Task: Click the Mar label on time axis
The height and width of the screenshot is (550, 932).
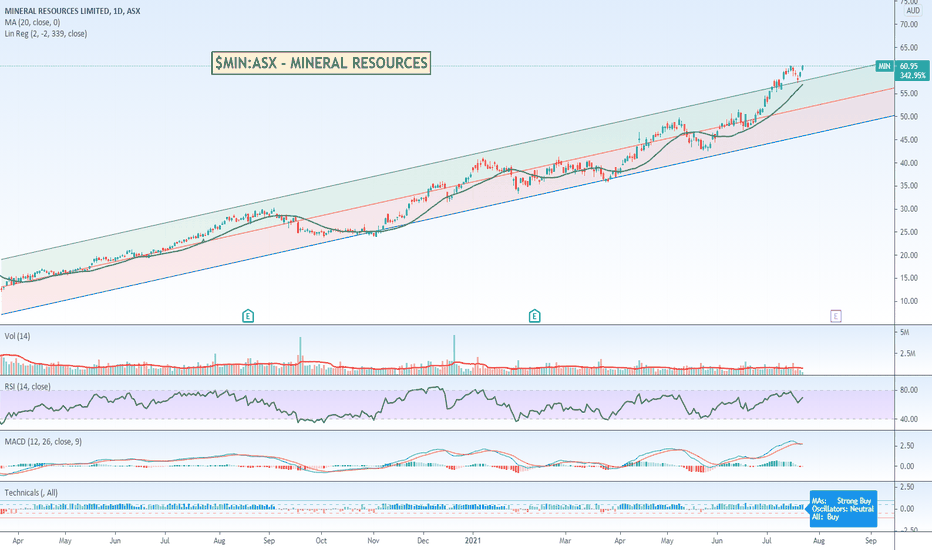Action: tap(565, 541)
